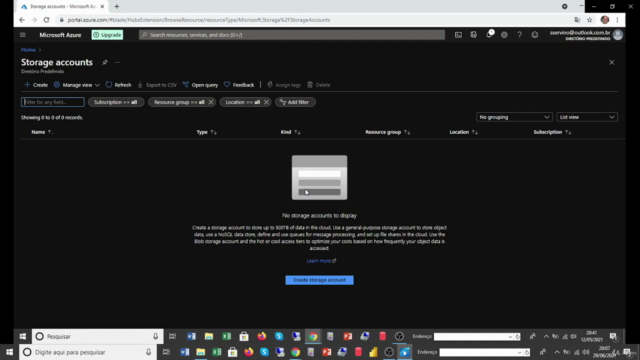Open the No grouping dropdown
Image resolution: width=640 pixels, height=360 pixels.
click(x=514, y=117)
